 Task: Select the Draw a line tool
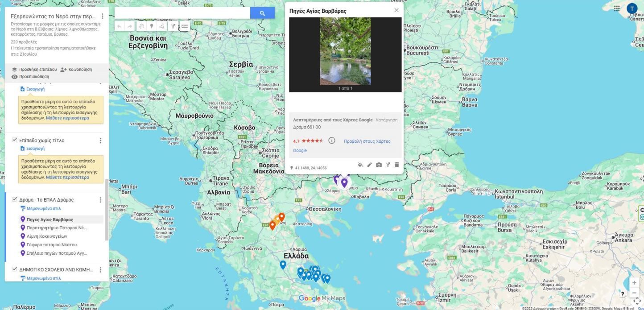pyautogui.click(x=162, y=26)
